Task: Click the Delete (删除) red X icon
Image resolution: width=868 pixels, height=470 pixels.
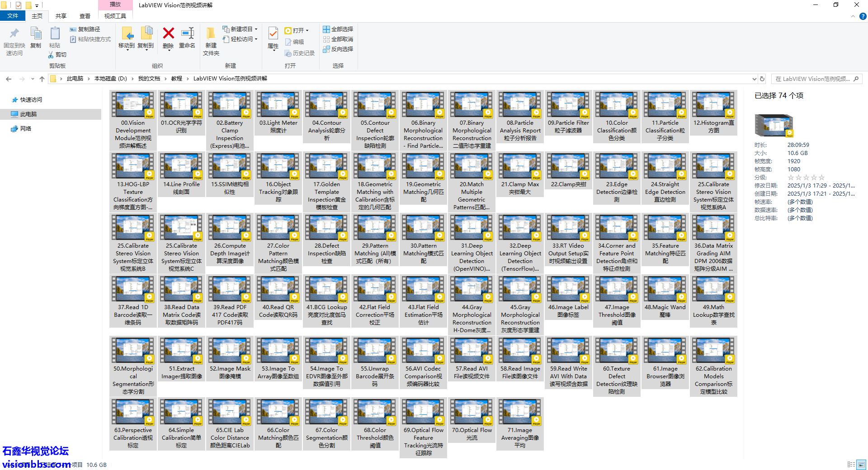Action: 168,34
